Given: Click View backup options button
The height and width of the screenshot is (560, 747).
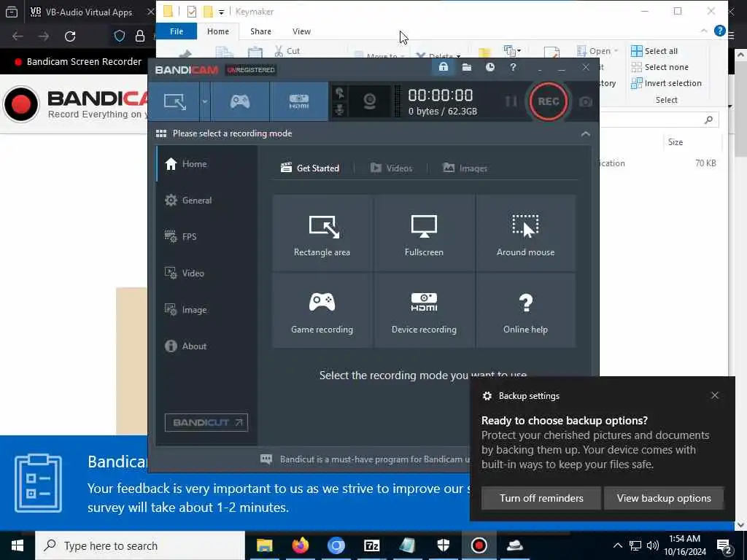Looking at the screenshot, I should click(664, 498).
